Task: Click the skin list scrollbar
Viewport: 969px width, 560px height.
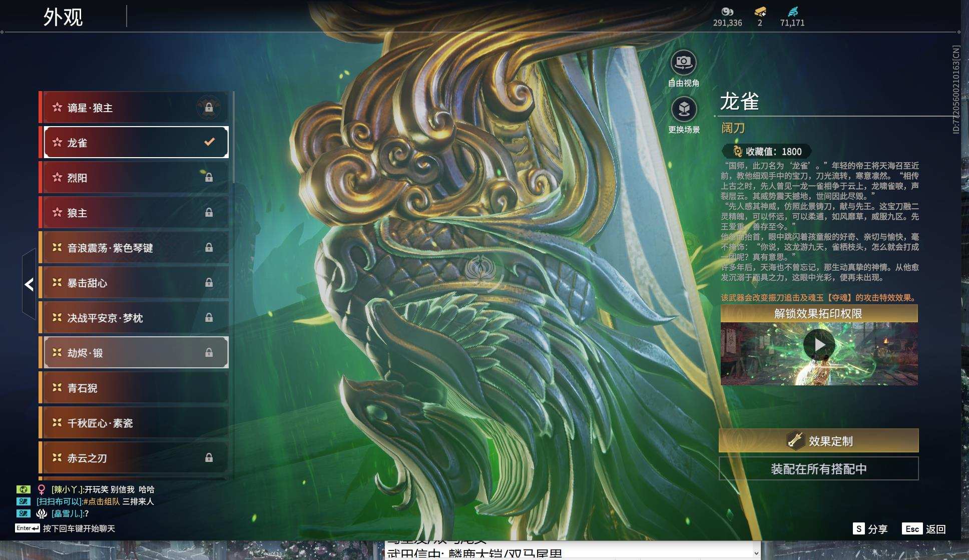Action: tap(233, 138)
